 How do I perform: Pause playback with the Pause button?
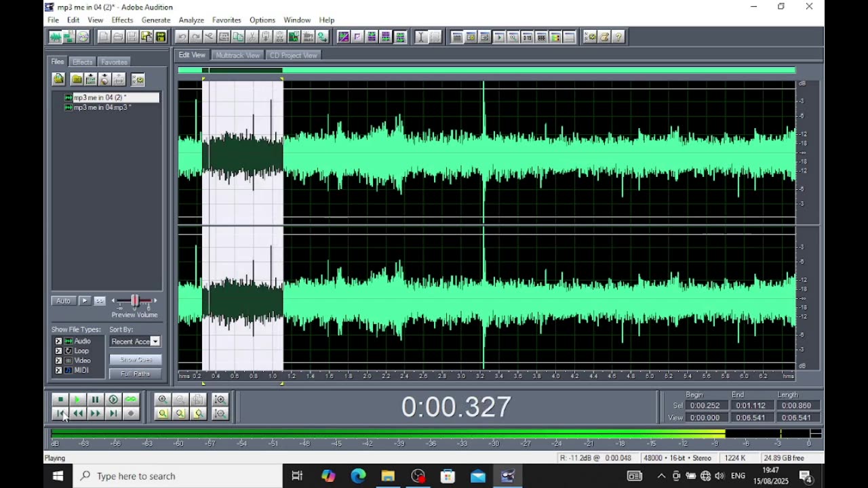[x=95, y=400]
